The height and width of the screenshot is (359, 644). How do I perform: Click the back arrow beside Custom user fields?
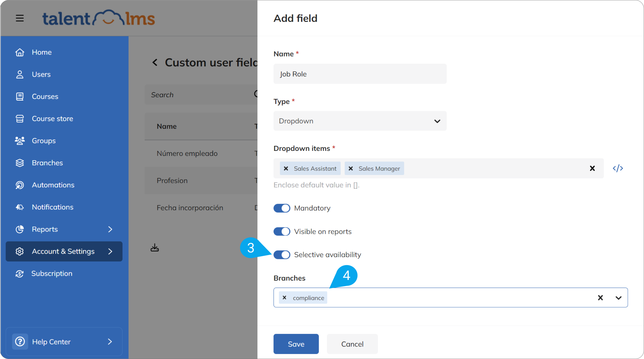coord(155,62)
